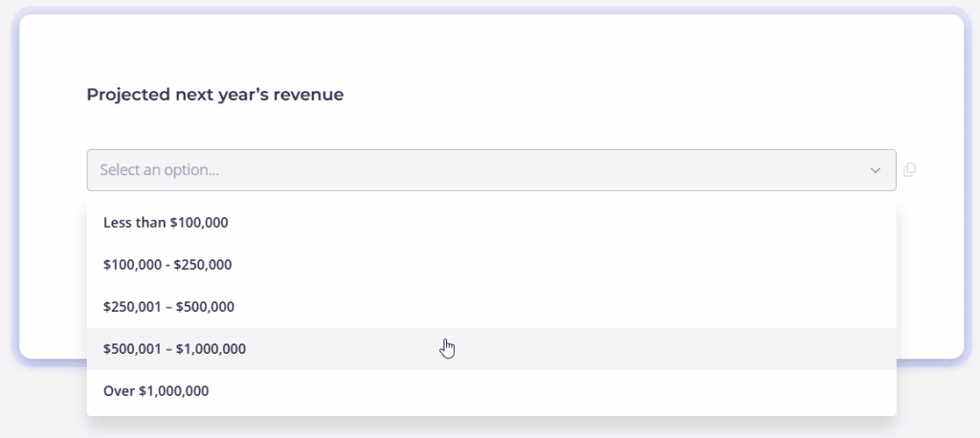Image resolution: width=980 pixels, height=438 pixels.
Task: Click the "Select an option..." dropdown field
Action: [491, 170]
